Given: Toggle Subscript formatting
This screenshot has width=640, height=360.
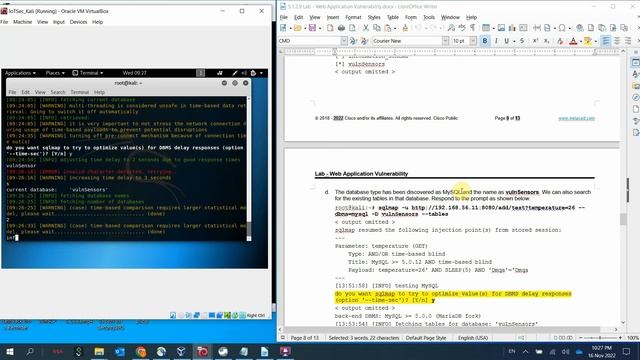Looking at the screenshot, I should coord(547,41).
